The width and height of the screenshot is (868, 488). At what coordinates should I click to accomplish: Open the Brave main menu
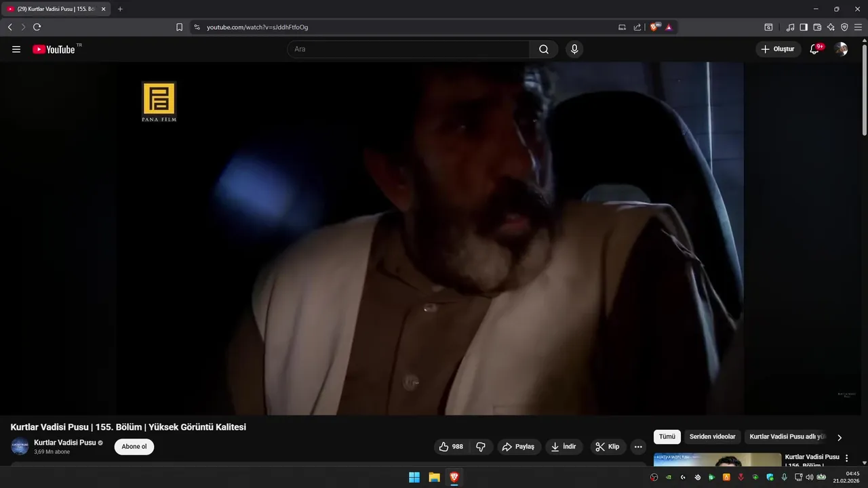(x=858, y=27)
